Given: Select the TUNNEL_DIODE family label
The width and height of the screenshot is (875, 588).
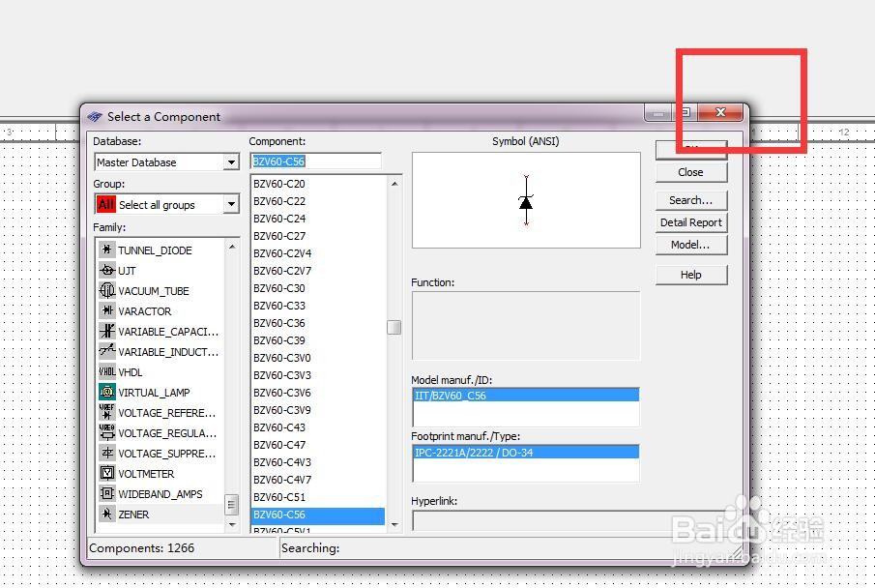Looking at the screenshot, I should click(155, 250).
